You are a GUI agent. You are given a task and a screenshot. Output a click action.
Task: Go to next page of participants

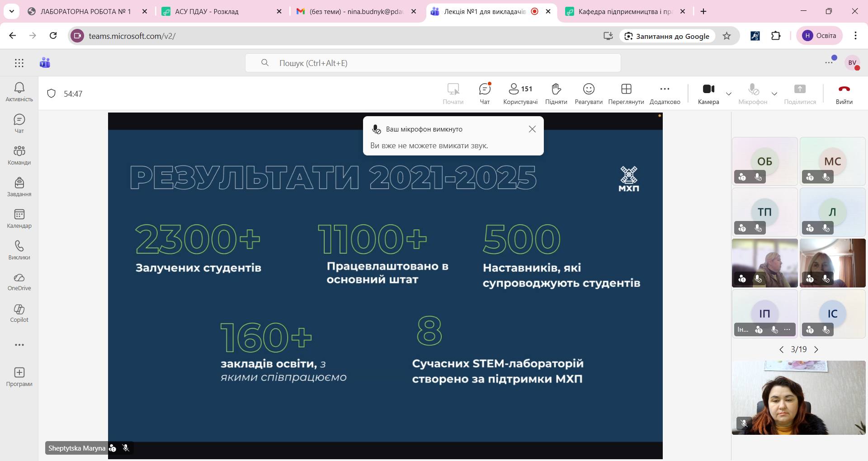click(816, 349)
